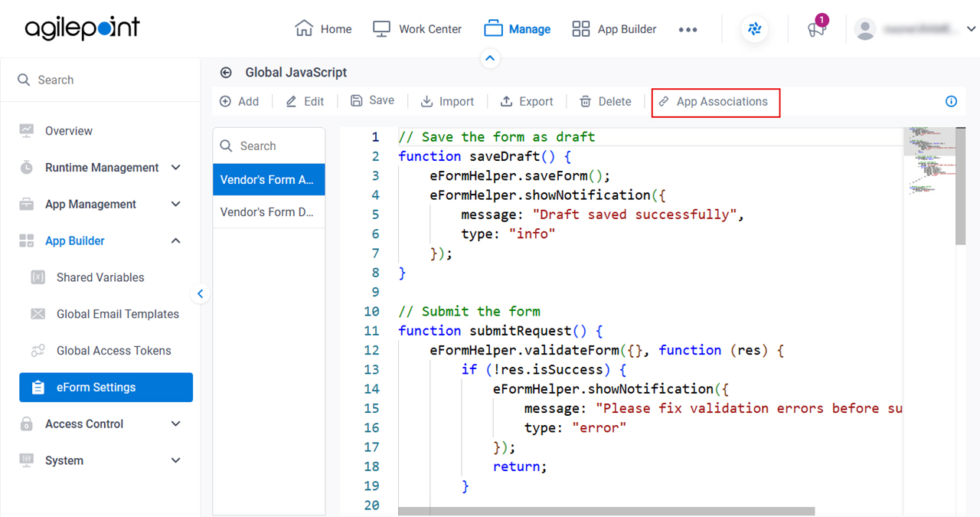This screenshot has height=517, width=980.
Task: Click code line "function submitRequest() {"
Action: (501, 331)
